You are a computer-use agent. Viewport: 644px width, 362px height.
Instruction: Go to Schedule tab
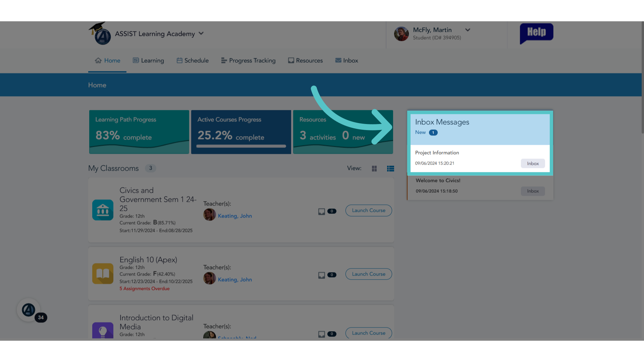coord(193,61)
